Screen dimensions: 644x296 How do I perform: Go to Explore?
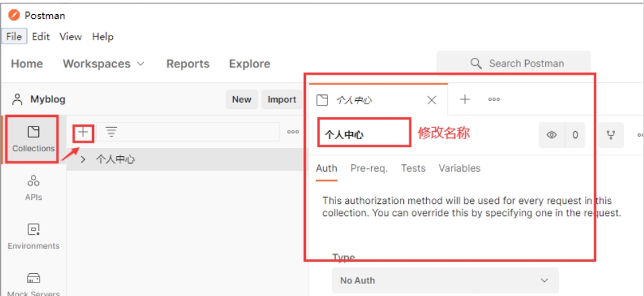coord(249,64)
